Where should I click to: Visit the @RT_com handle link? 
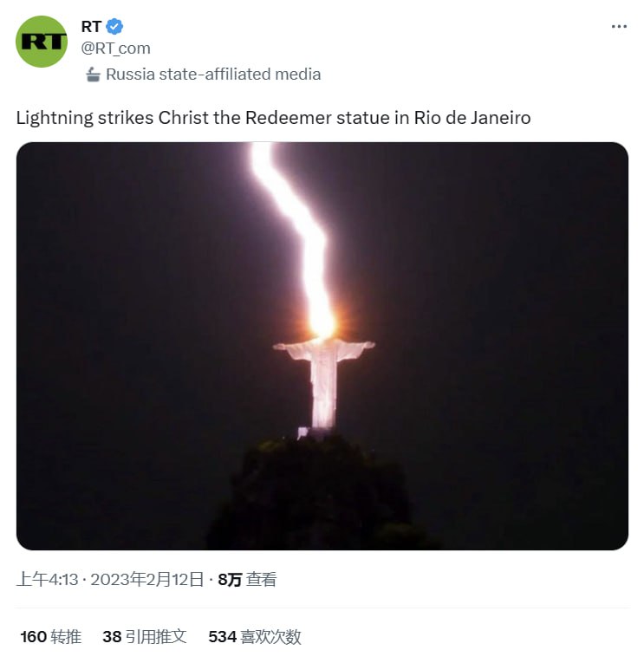[115, 49]
